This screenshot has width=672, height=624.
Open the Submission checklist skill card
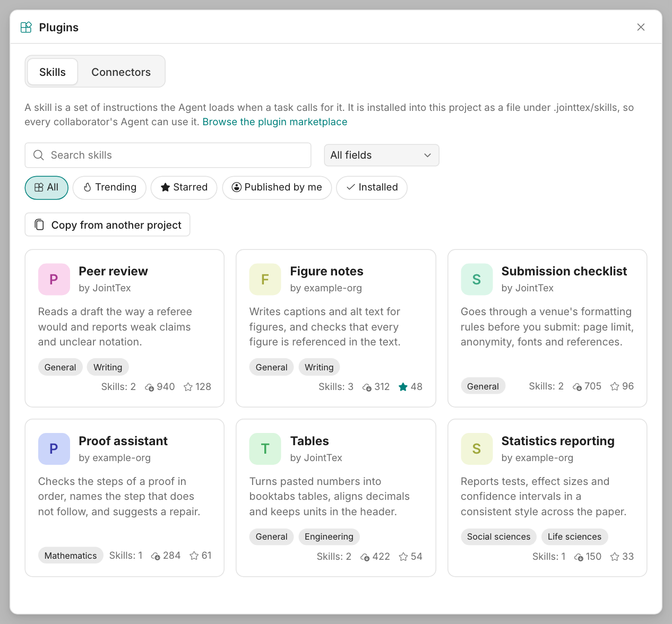pos(547,328)
